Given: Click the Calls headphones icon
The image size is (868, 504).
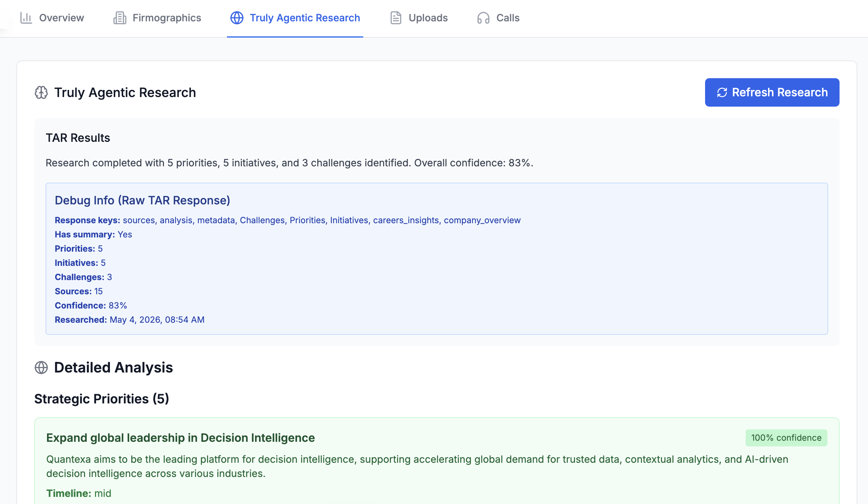Looking at the screenshot, I should [x=483, y=18].
